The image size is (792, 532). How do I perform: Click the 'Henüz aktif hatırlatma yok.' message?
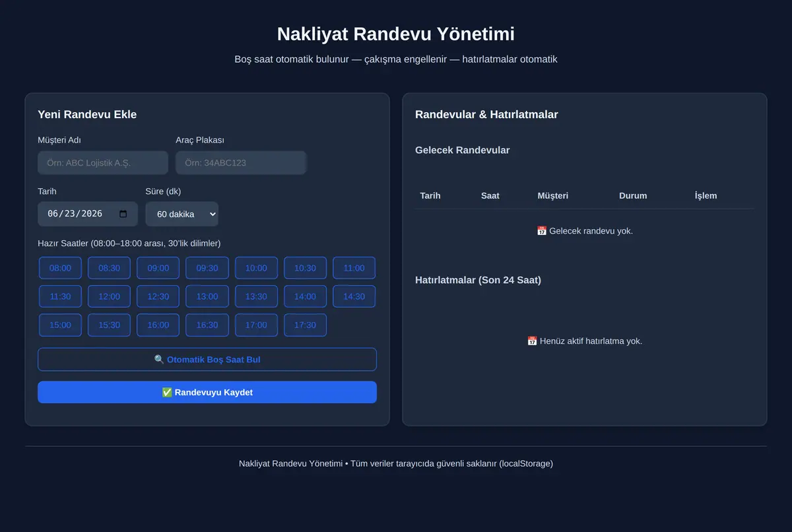coord(585,341)
